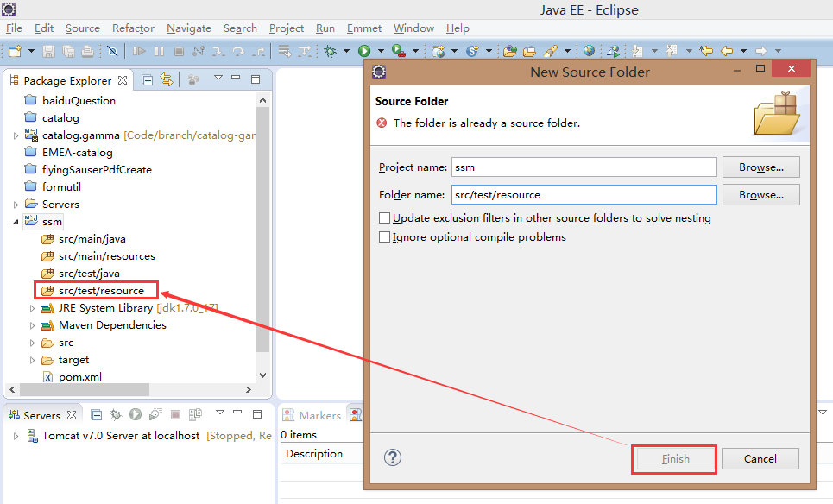
Task: Minimize the Package Explorer view panel
Action: point(236,78)
